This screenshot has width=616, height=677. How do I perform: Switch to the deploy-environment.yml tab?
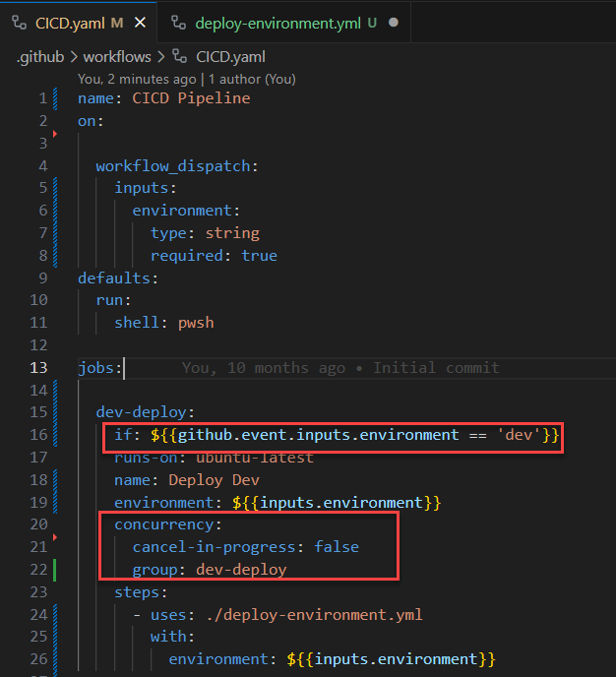click(277, 23)
